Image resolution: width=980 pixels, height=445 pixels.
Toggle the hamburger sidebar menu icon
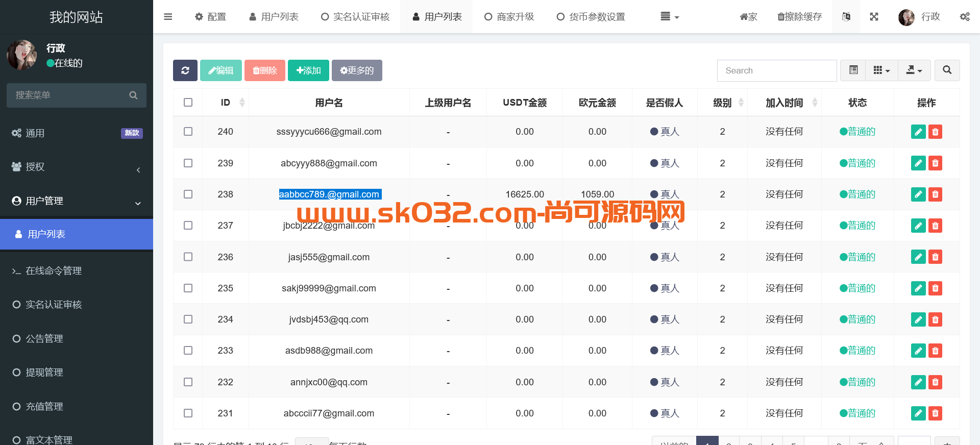(x=168, y=17)
